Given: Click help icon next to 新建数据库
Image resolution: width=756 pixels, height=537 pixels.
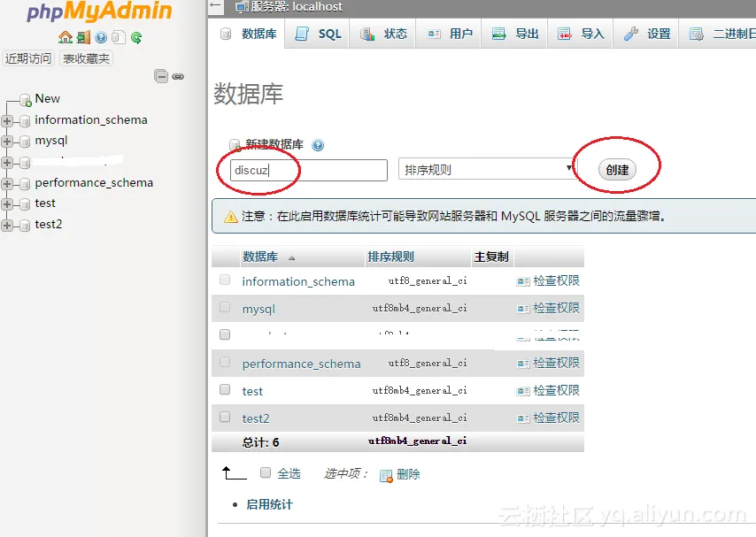Looking at the screenshot, I should click(x=318, y=145).
